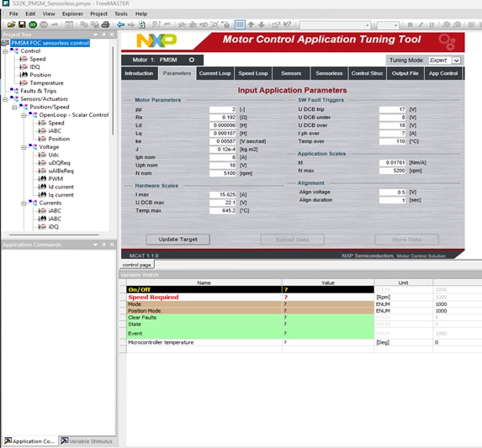Switch to the Output File tab
This screenshot has height=448, width=482.
[x=405, y=73]
